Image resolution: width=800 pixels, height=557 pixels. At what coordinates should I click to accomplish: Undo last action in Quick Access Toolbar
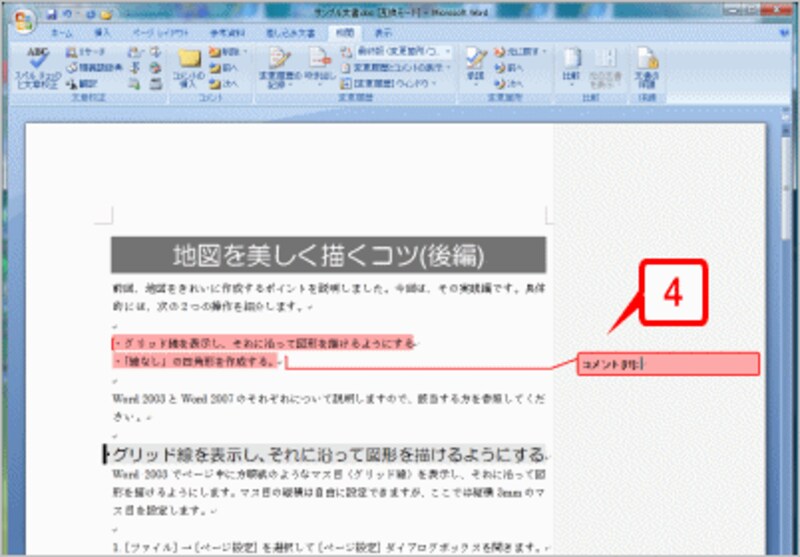(67, 15)
